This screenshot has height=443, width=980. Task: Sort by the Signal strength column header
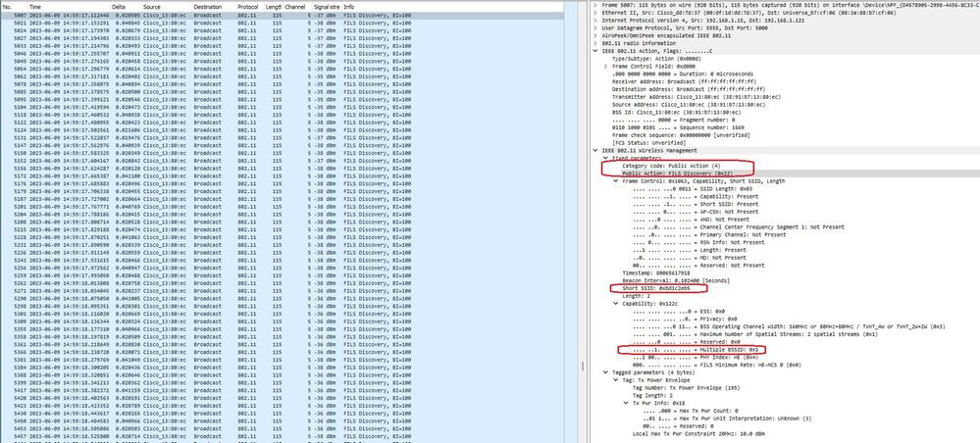click(327, 6)
